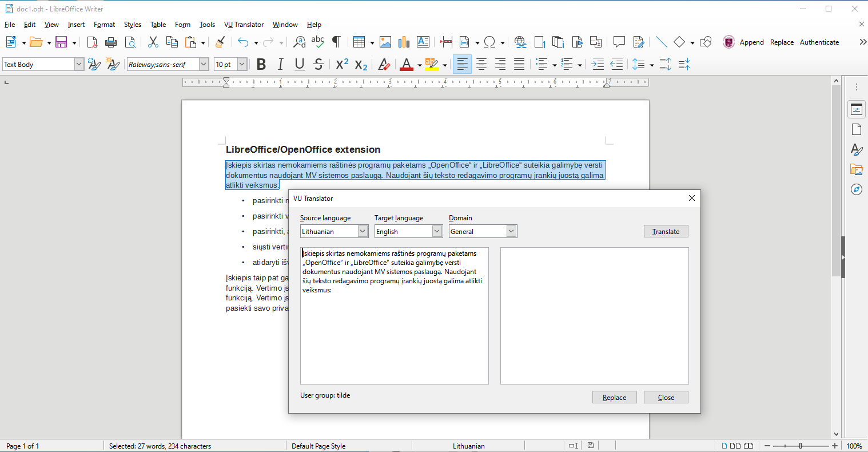
Task: Click the Copy icon
Action: tap(172, 42)
